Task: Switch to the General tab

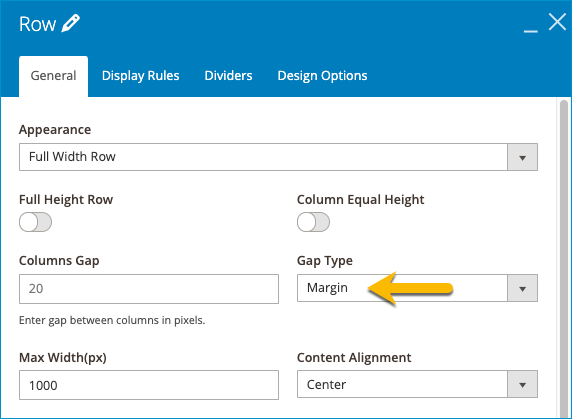Action: point(54,76)
